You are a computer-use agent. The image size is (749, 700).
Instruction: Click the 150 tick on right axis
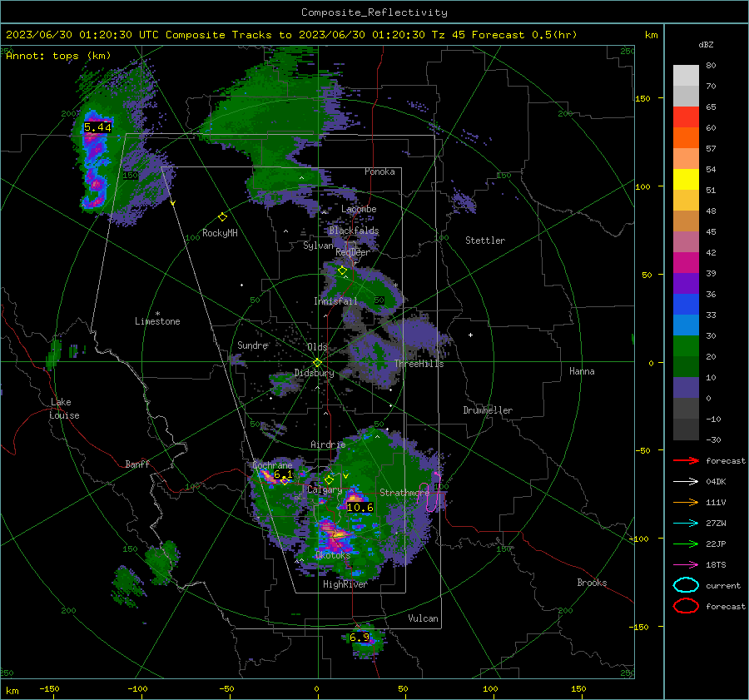tap(642, 98)
